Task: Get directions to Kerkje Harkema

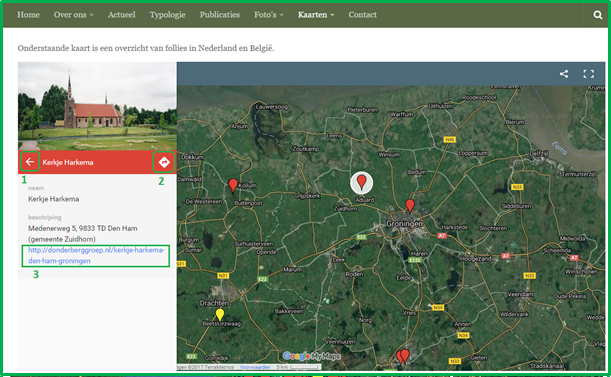Action: point(164,162)
